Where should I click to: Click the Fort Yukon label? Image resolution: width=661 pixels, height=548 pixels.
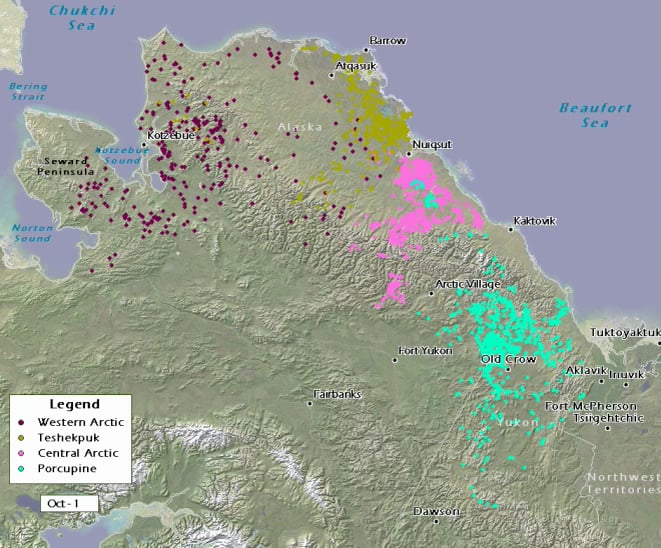coord(425,351)
